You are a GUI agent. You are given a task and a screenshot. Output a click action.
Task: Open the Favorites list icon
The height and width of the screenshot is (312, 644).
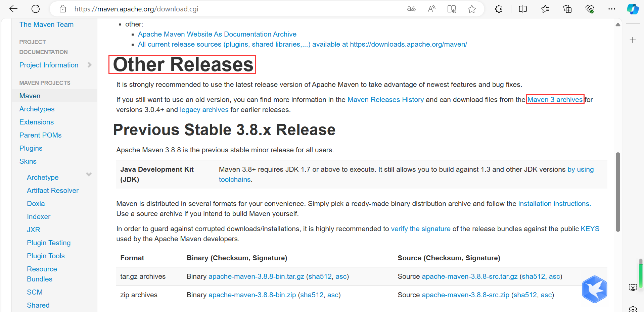[545, 9]
